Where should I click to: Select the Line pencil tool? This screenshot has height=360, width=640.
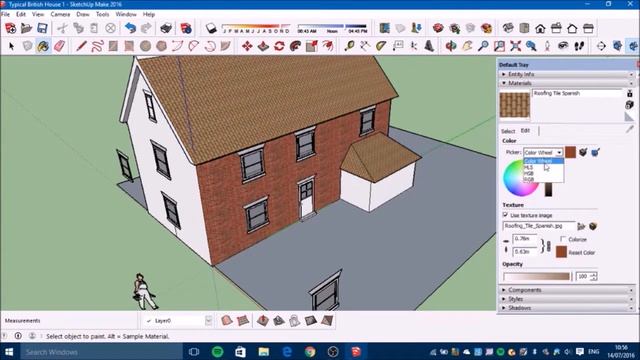click(81, 46)
